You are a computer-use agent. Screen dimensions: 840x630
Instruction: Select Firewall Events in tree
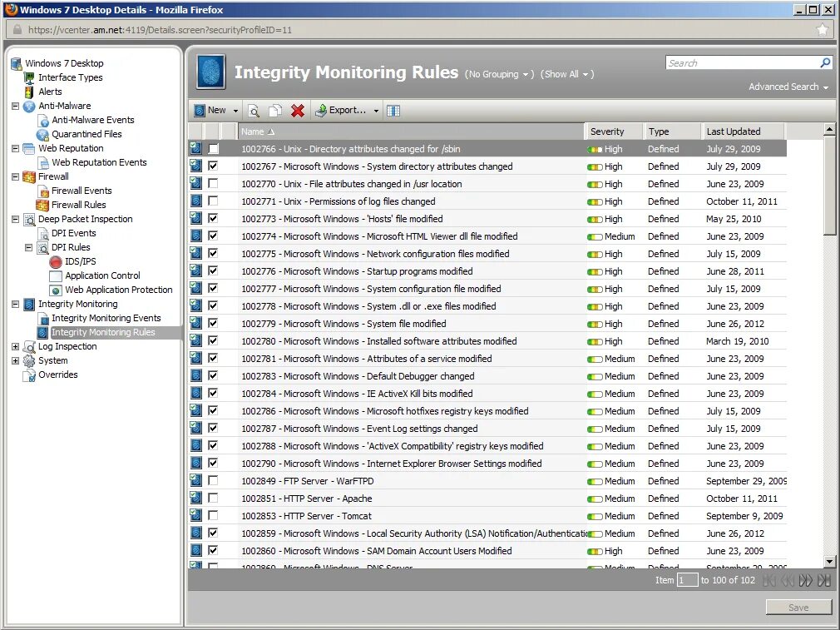pos(82,191)
